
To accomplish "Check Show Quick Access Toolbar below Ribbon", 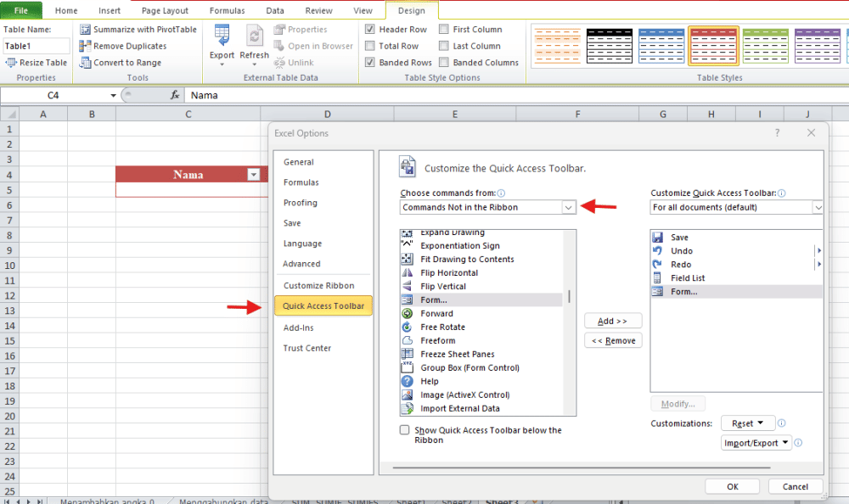I will [x=405, y=430].
